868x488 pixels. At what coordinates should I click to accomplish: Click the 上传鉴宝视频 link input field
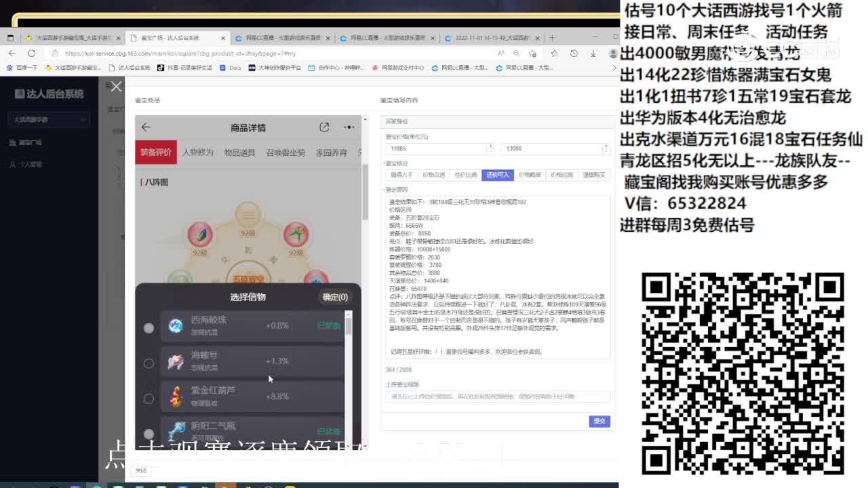point(498,396)
